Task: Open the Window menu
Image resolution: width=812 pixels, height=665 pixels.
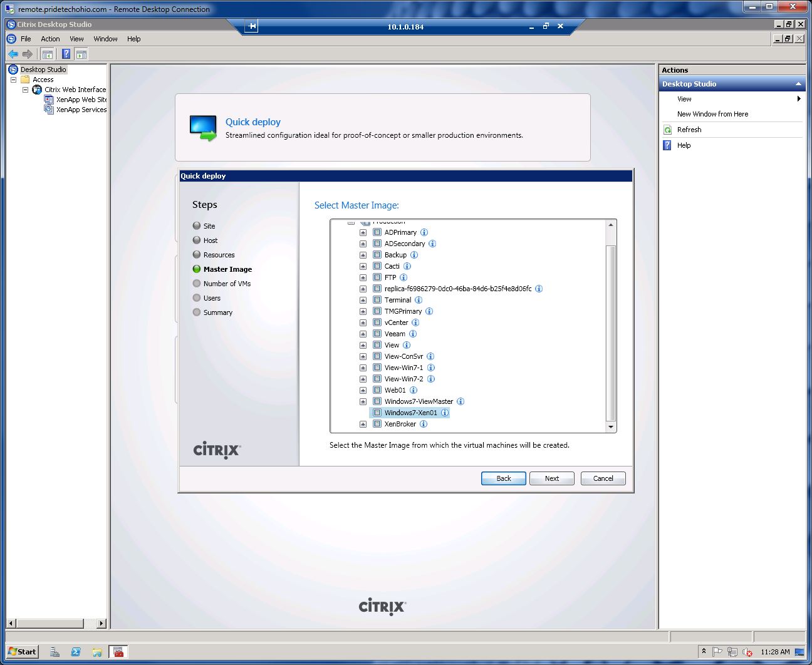Action: tap(105, 39)
